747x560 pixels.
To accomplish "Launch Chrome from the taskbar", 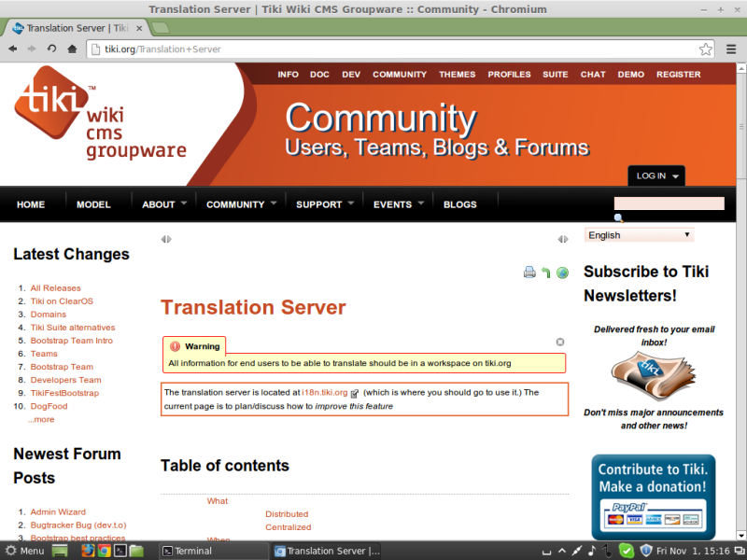I will pos(104,551).
